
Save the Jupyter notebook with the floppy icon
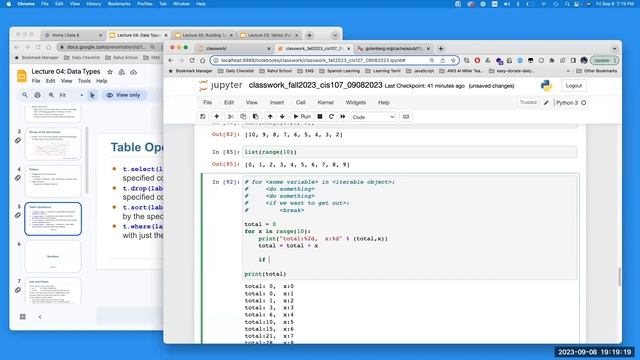tap(203, 117)
